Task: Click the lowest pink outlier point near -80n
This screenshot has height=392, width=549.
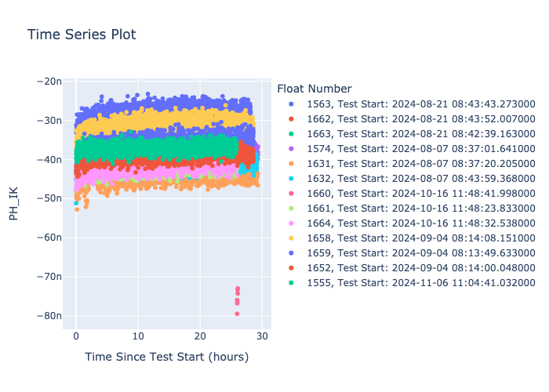Action: (237, 314)
